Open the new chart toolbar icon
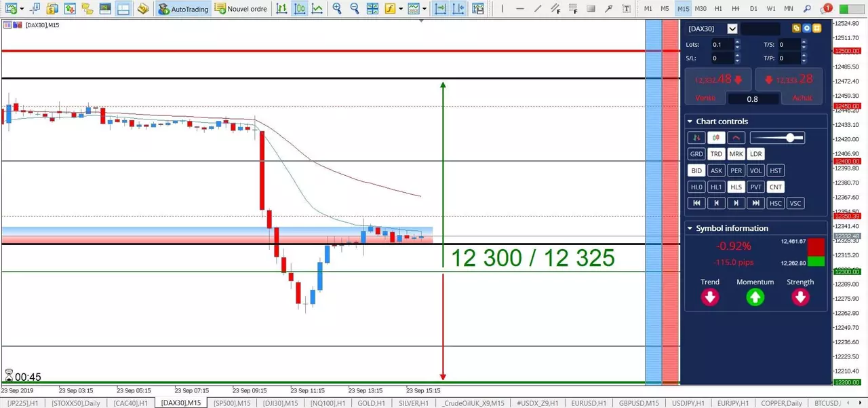This screenshot has height=408, width=868. tap(10, 9)
